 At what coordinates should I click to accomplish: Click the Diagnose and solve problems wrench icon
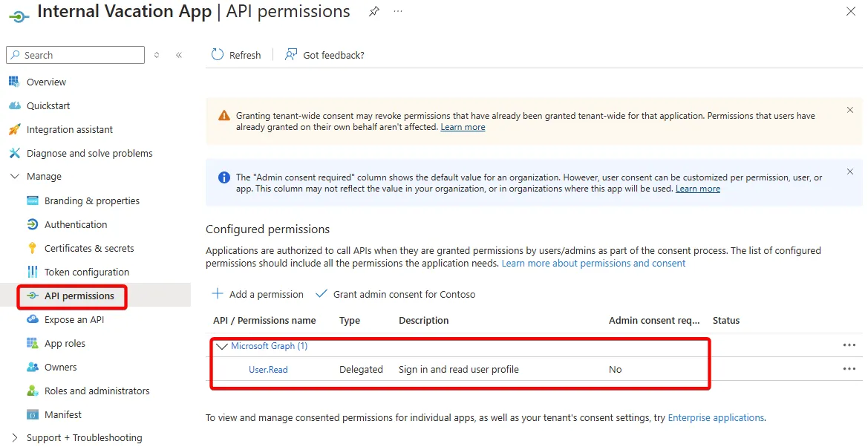click(14, 153)
